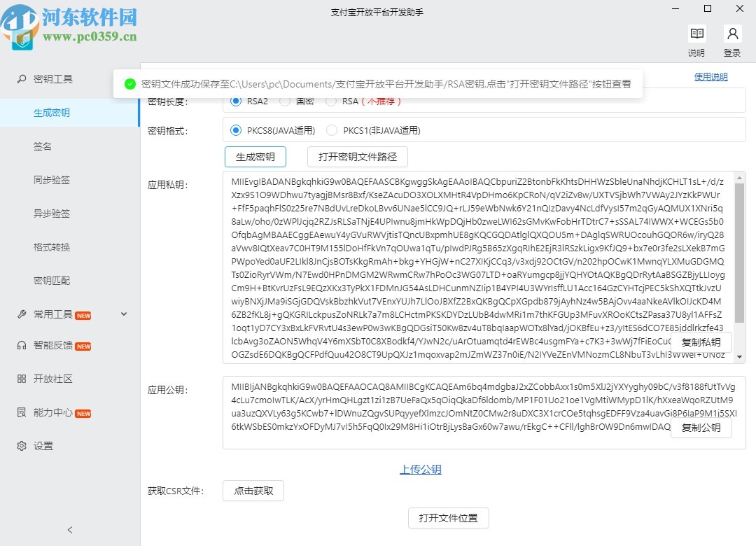The height and width of the screenshot is (546, 756).
Task: Select RSA2 key length option
Action: pos(236,101)
